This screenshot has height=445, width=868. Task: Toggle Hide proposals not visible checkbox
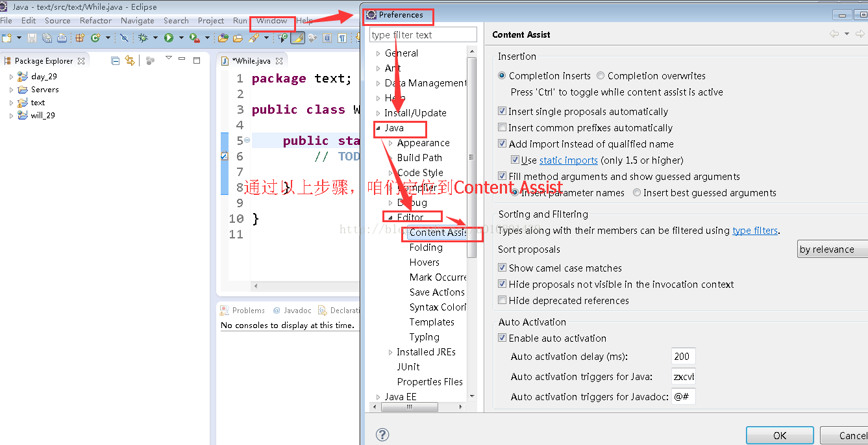tap(502, 285)
